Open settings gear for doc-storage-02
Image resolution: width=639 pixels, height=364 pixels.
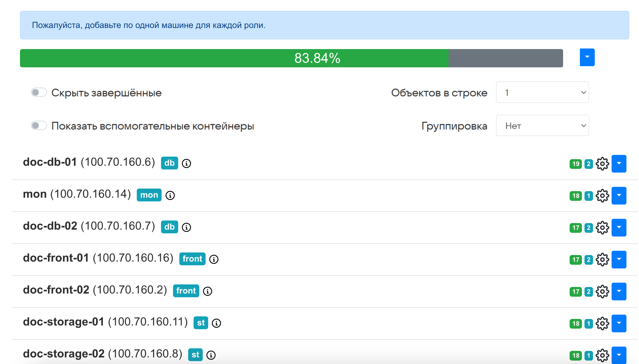pyautogui.click(x=602, y=355)
